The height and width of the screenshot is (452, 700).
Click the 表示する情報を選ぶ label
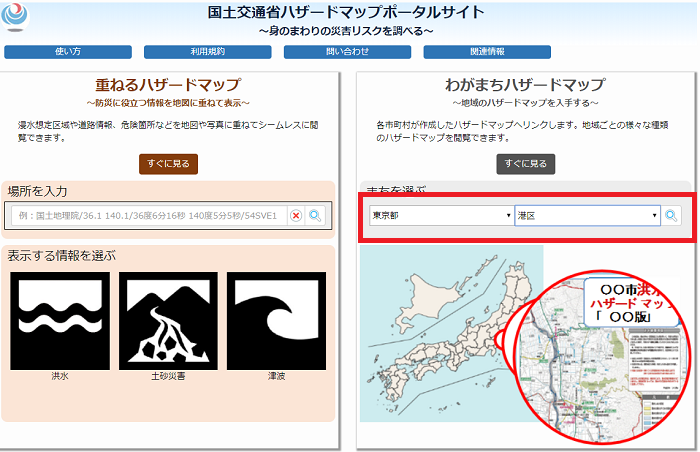[62, 256]
